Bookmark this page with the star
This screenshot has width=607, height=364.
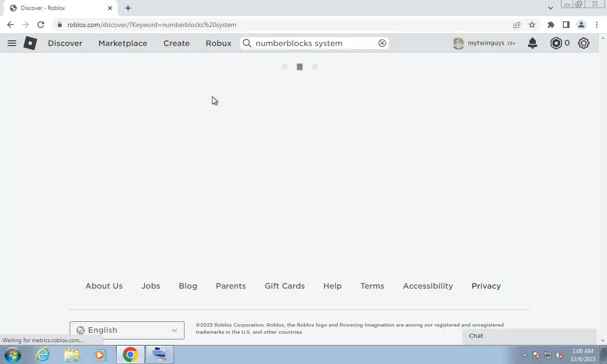pyautogui.click(x=532, y=25)
